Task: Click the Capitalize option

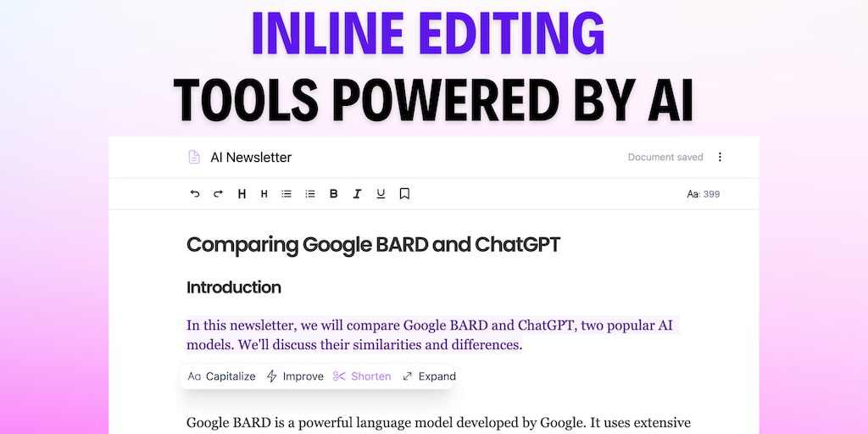Action: click(x=221, y=376)
